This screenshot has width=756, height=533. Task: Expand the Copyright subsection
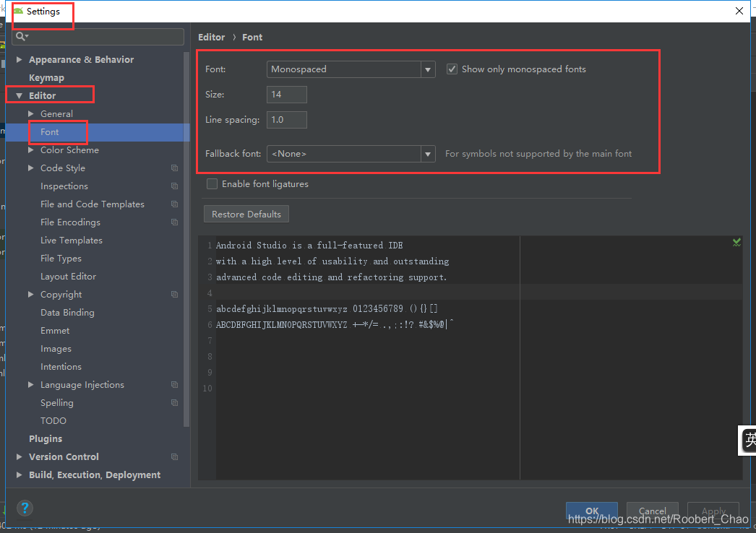click(31, 294)
